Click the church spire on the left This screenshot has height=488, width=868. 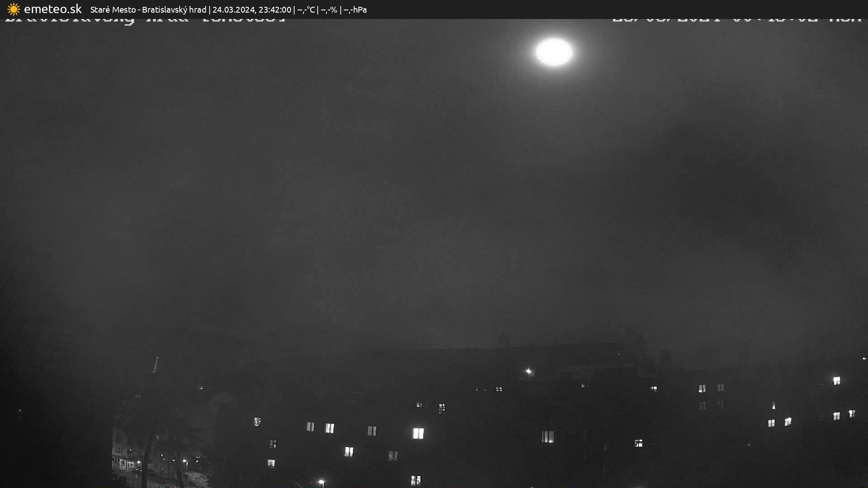[x=156, y=365]
